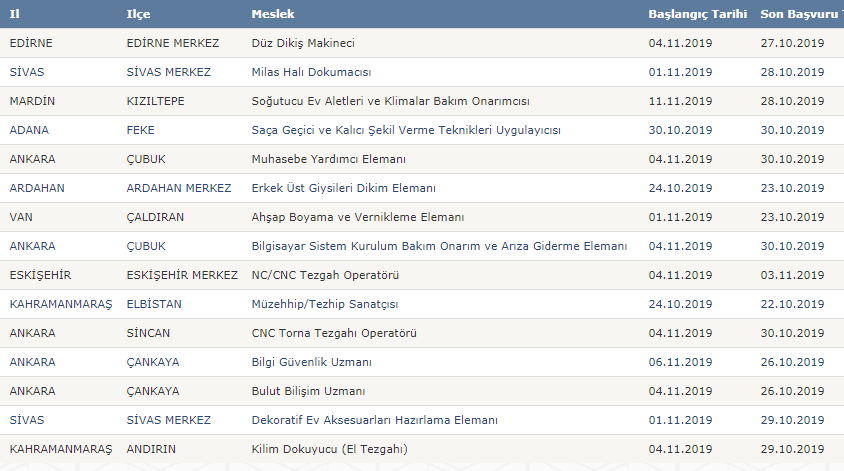
Task: Select Bilgisayar Sistem Kurulum Bakım Onarım entry
Action: (439, 247)
